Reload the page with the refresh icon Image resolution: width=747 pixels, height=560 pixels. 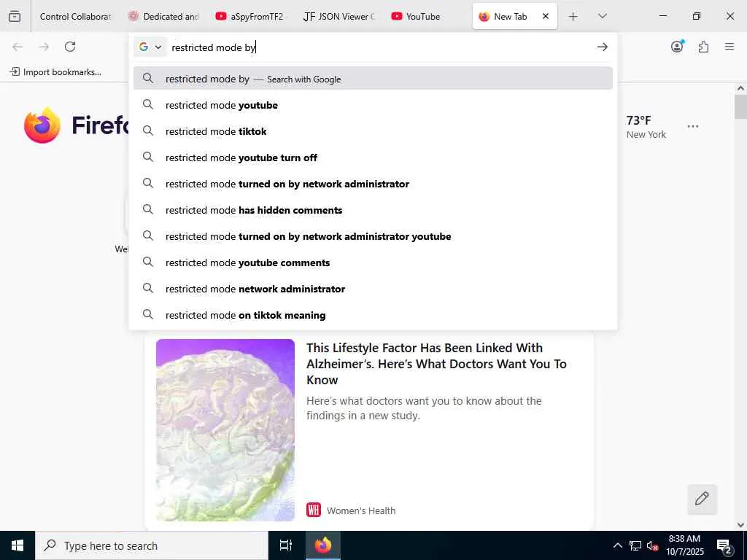(x=70, y=47)
